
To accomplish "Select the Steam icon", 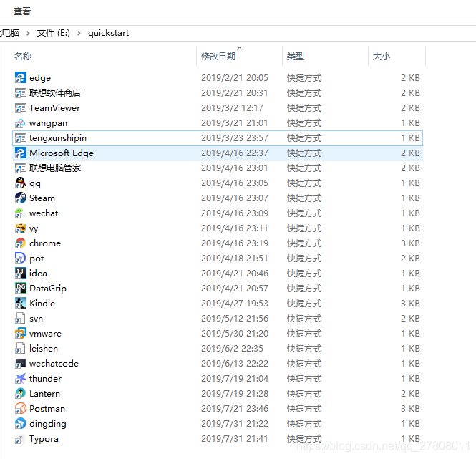I will 20,198.
